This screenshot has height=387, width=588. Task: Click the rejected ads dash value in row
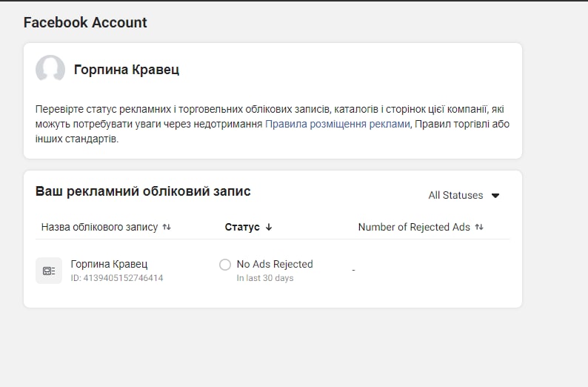pos(353,271)
